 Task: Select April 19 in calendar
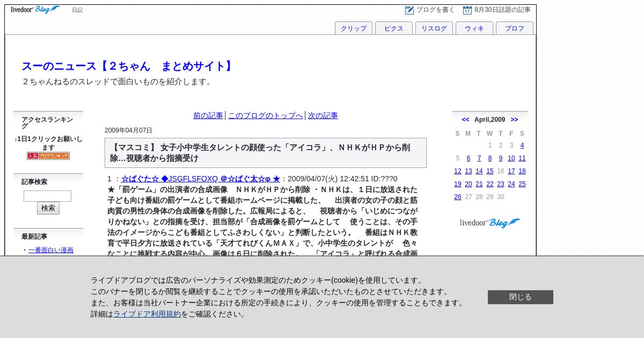coord(458,184)
